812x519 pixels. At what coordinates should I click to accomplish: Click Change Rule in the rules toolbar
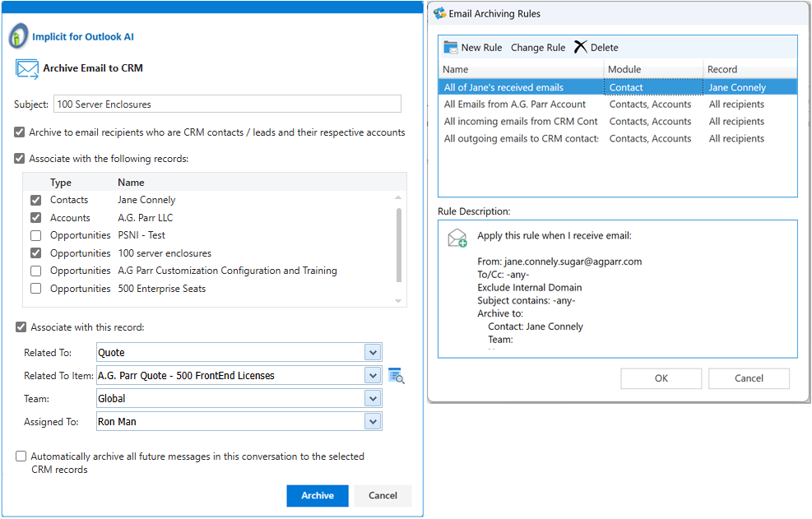tap(538, 48)
